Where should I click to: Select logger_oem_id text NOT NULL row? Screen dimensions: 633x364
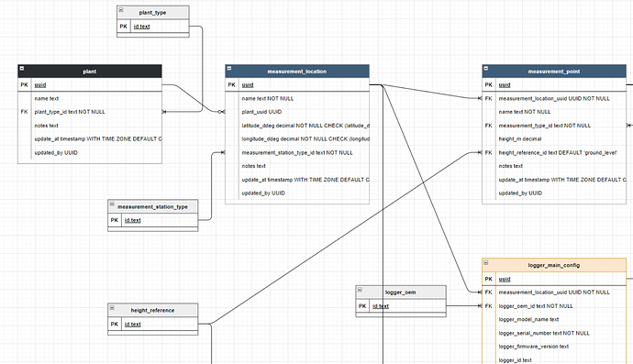[x=554, y=306]
